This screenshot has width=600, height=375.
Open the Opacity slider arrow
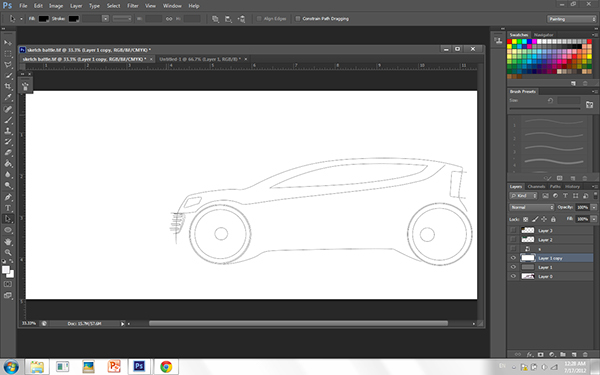pos(594,207)
